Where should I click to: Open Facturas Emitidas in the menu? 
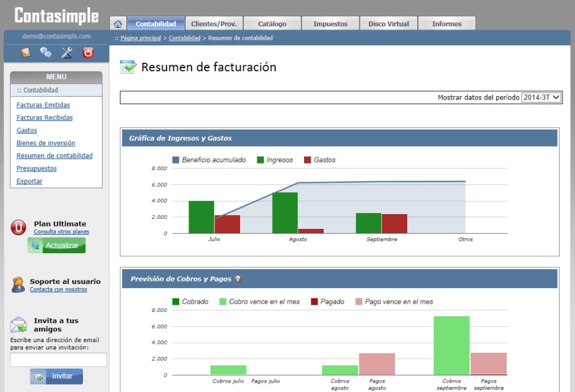[x=43, y=105]
